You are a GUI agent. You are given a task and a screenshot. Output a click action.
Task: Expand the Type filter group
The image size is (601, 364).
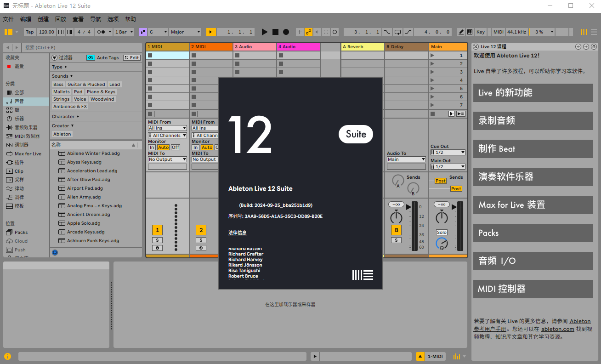[60, 67]
